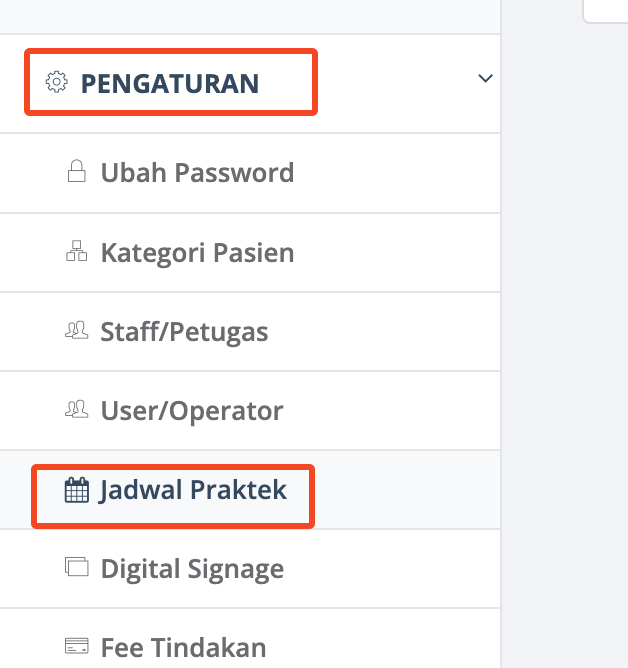Open Kategori Pasien settings
Viewport: 628px width, 668px height.
point(197,252)
